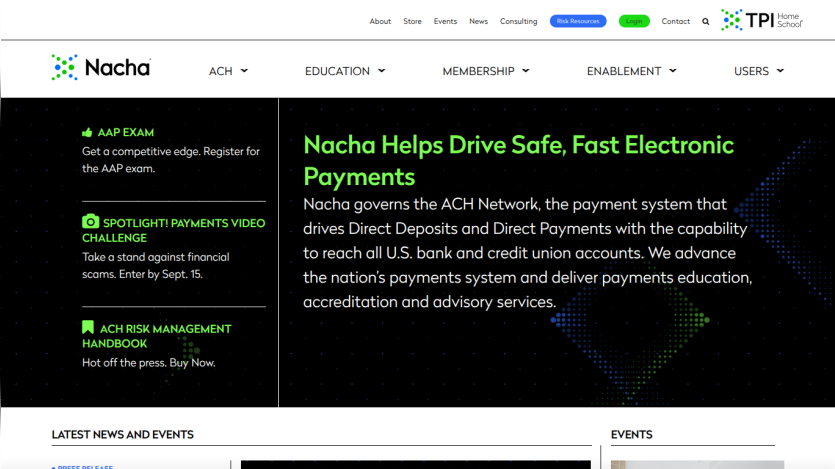Open the Contact link
The image size is (835, 469).
pyautogui.click(x=675, y=21)
